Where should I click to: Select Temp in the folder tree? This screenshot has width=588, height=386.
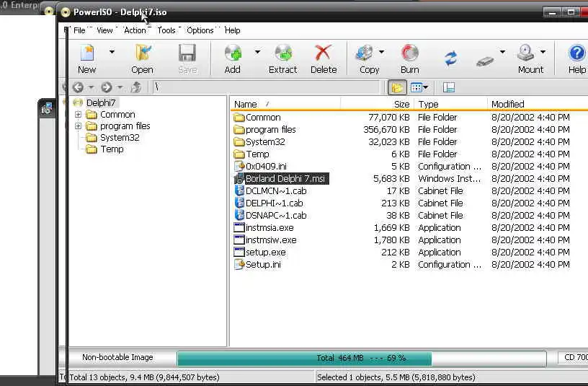coord(112,149)
